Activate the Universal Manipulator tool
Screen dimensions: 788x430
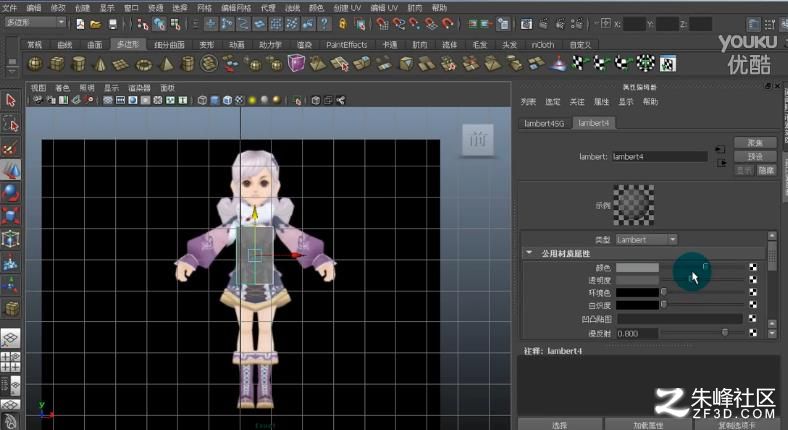click(11, 239)
